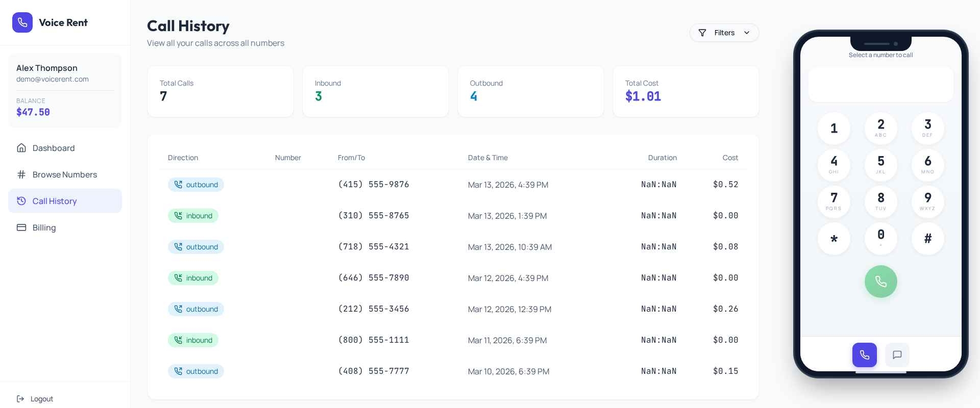Click the inbound badge for (310) 555-8765
The width and height of the screenshot is (980, 408).
193,216
